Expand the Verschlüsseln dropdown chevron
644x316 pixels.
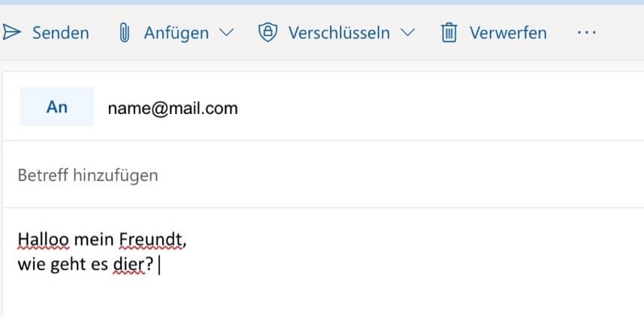click(x=407, y=32)
